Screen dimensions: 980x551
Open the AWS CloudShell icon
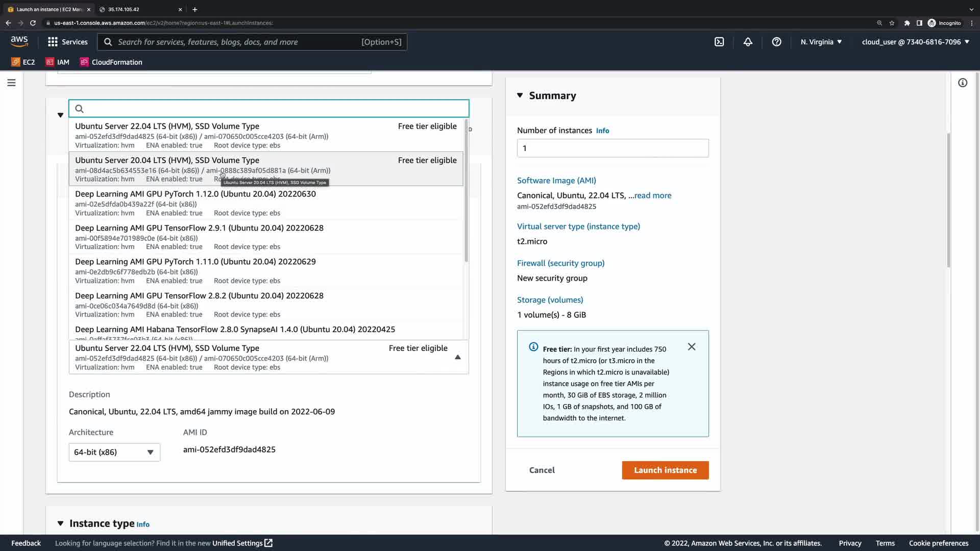point(719,42)
